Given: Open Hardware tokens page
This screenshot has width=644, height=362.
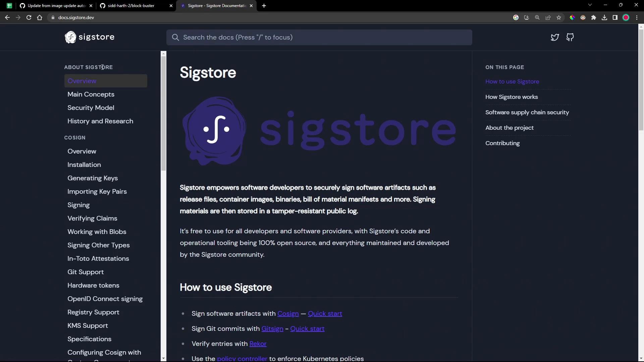Looking at the screenshot, I should (93, 286).
